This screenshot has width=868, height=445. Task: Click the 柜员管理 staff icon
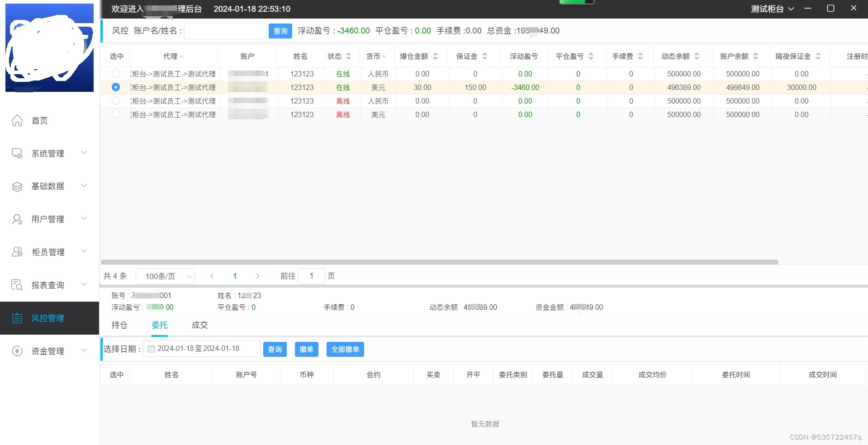click(17, 252)
